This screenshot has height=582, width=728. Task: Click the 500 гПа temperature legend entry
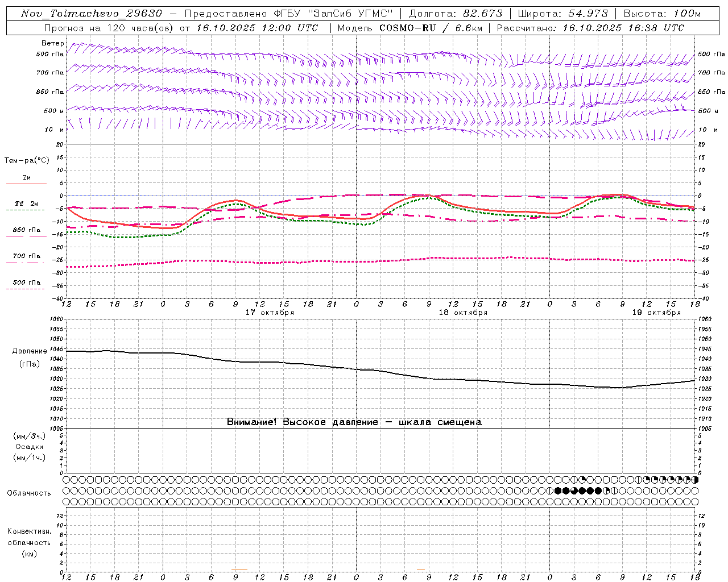point(26,282)
